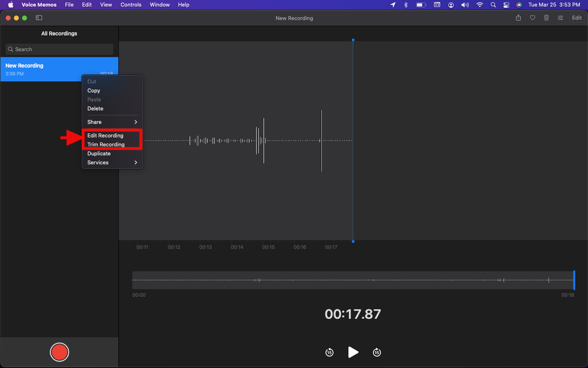The image size is (588, 368).
Task: Expand Share submenu in context menu
Action: click(x=112, y=122)
